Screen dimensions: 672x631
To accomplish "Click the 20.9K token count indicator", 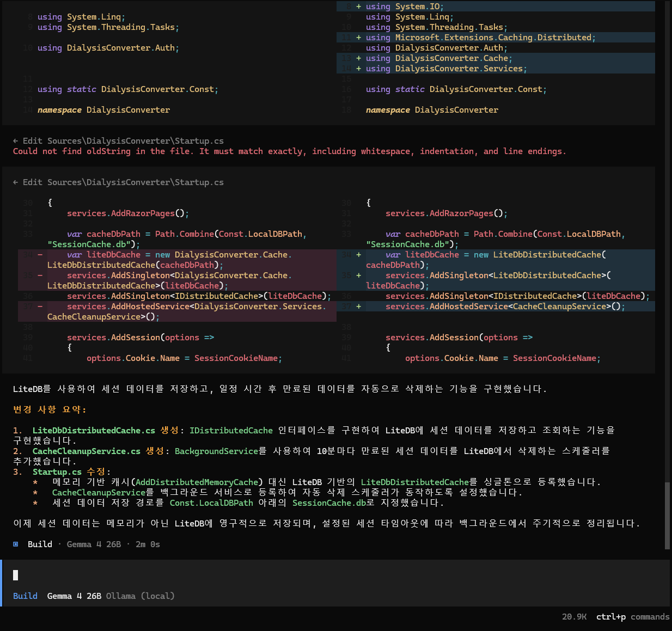I will (x=574, y=617).
